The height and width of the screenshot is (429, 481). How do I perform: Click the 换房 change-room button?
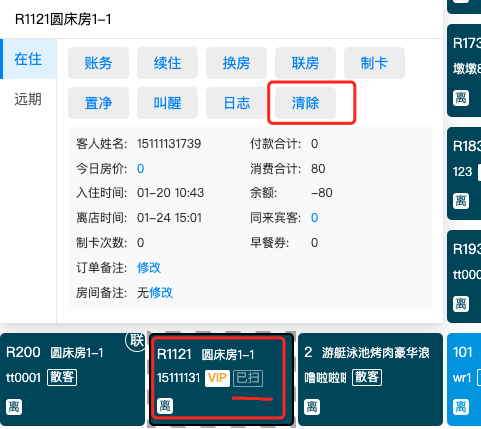point(236,63)
